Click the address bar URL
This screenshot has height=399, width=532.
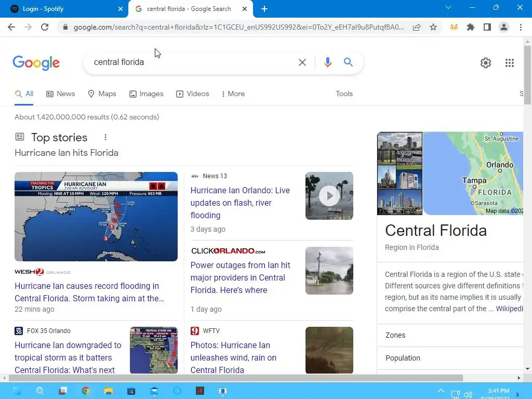coord(238,27)
